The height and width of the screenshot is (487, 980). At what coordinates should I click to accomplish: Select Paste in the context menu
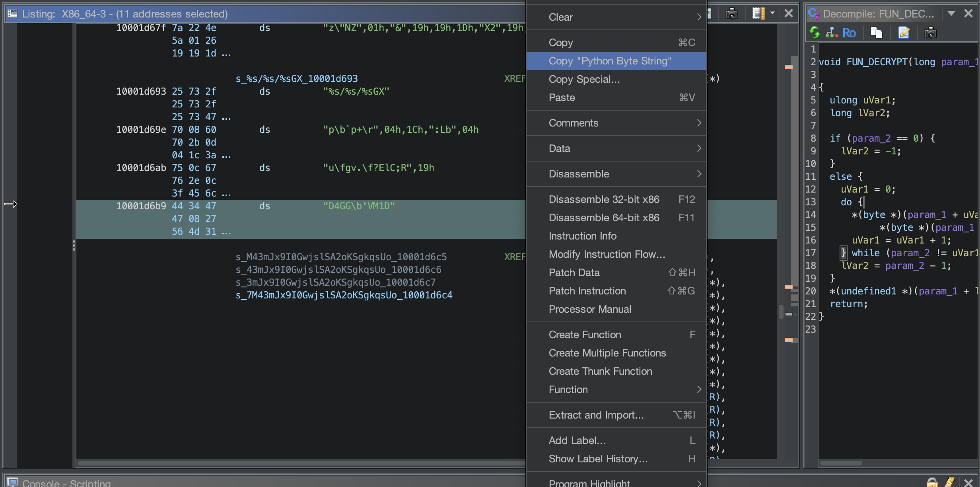click(x=616, y=97)
